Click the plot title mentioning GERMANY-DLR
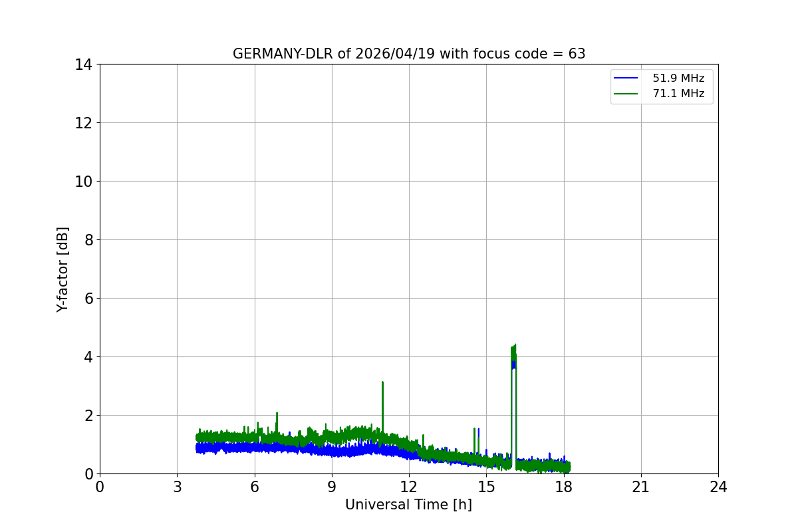Image resolution: width=798 pixels, height=532 pixels. [409, 54]
